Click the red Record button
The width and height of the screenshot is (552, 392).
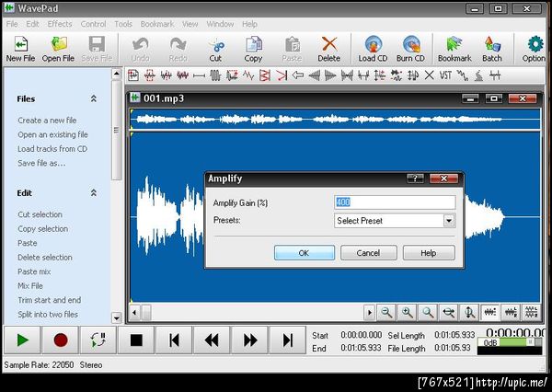[x=60, y=340]
